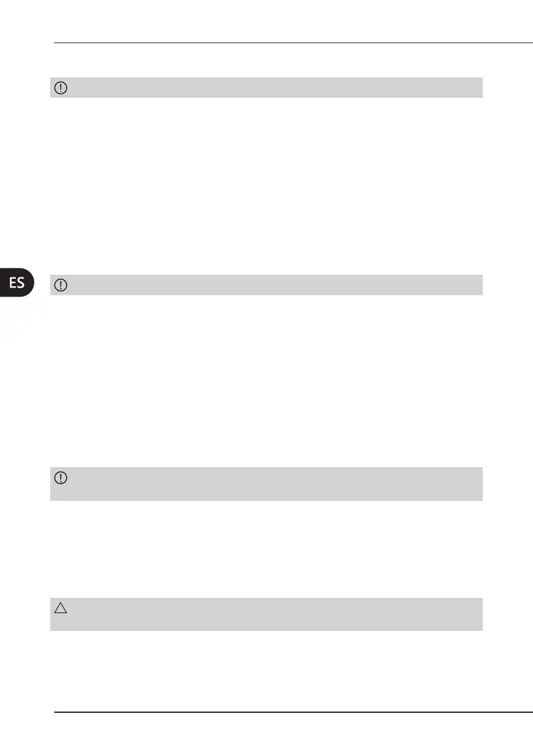Click the center of the third, taller gray notice box
The image size is (533, 756).
(x=266, y=484)
